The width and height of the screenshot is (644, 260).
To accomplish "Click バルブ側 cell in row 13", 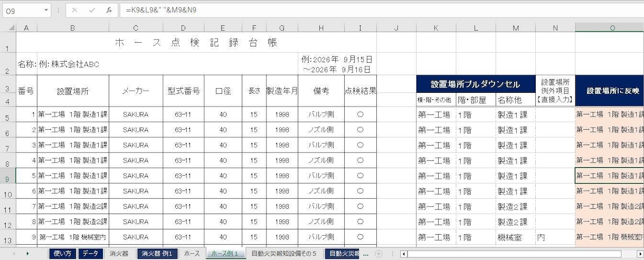I will point(321,237).
